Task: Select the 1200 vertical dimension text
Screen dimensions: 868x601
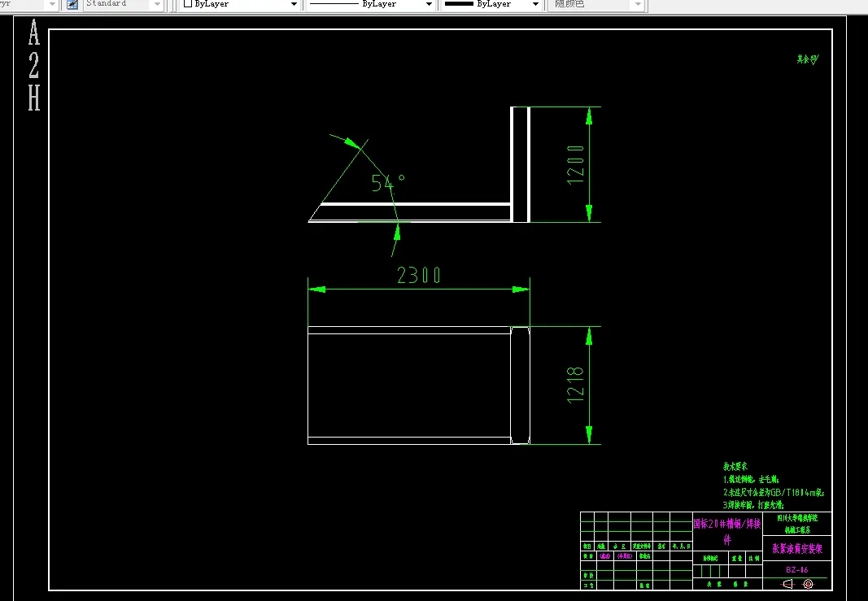Action: tap(575, 165)
